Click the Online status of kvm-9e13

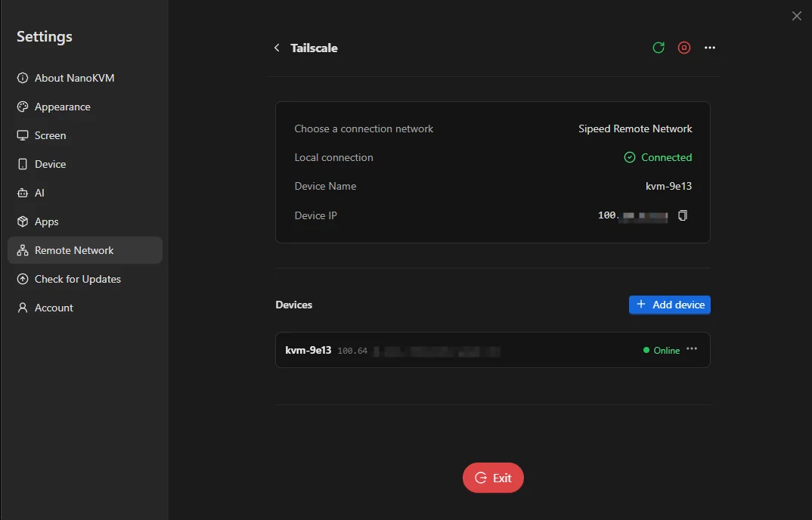pyautogui.click(x=662, y=350)
